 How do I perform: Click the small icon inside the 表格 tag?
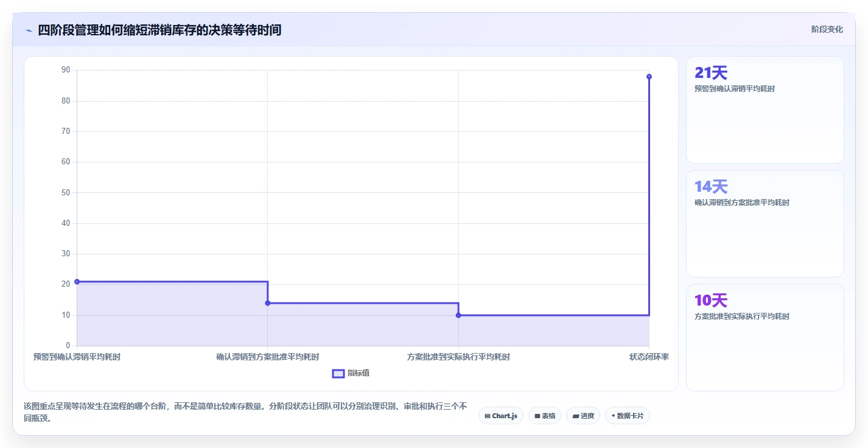coord(537,416)
